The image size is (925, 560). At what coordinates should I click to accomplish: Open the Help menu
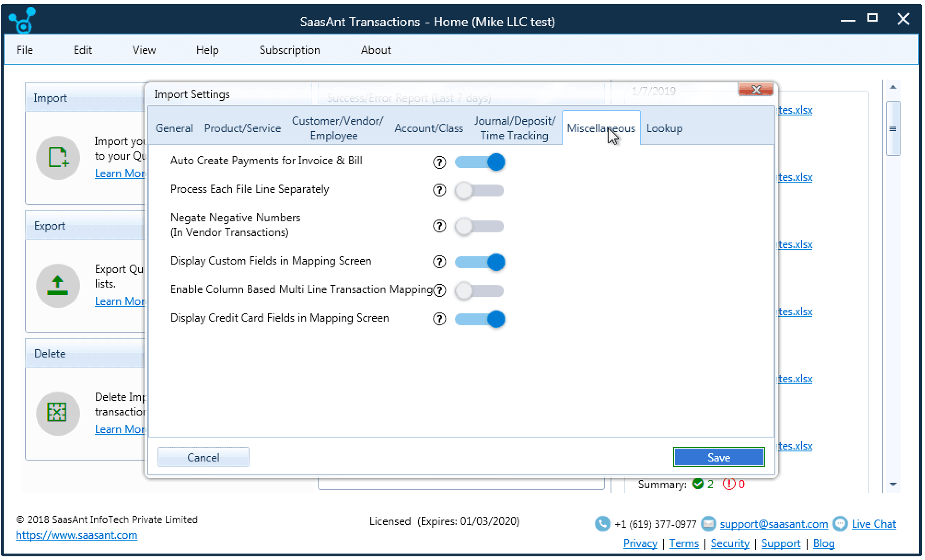click(207, 50)
